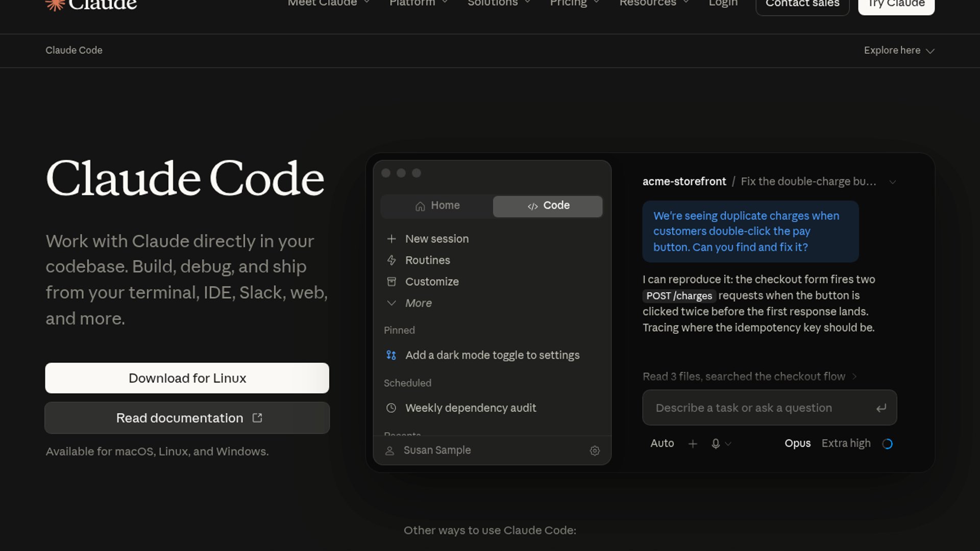The height and width of the screenshot is (551, 980).
Task: Click the duplicate charges user message bubble
Action: [750, 231]
